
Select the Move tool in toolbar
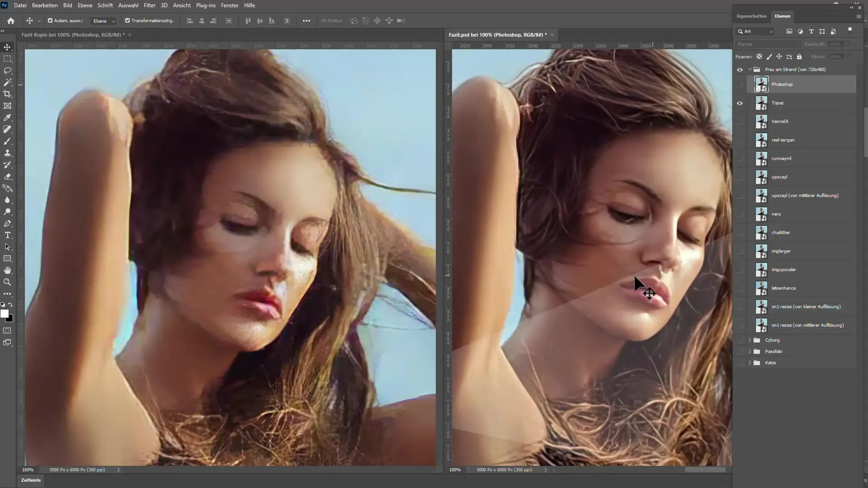click(8, 47)
